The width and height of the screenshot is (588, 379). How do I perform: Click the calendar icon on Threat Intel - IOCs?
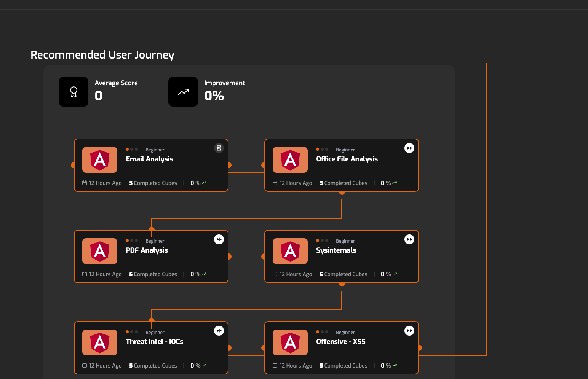click(84, 365)
